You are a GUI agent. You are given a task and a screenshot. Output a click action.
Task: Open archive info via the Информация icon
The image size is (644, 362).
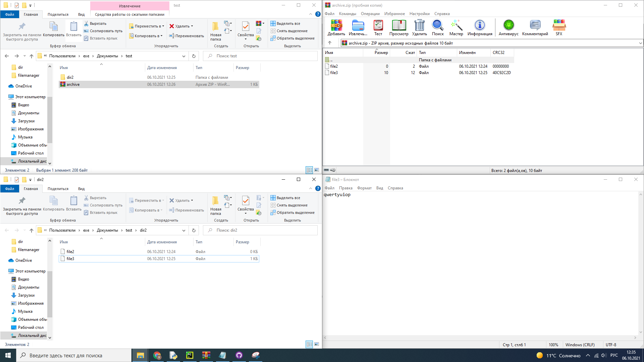pyautogui.click(x=480, y=27)
